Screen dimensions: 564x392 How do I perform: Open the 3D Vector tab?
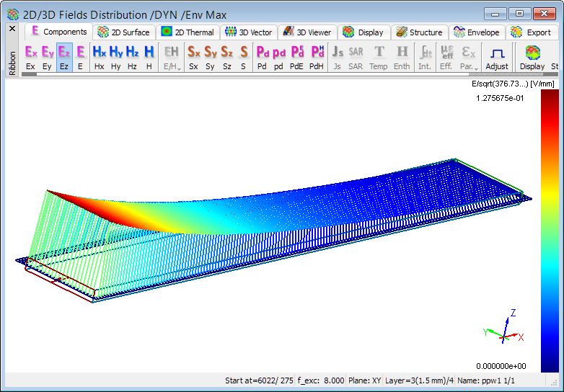point(249,32)
